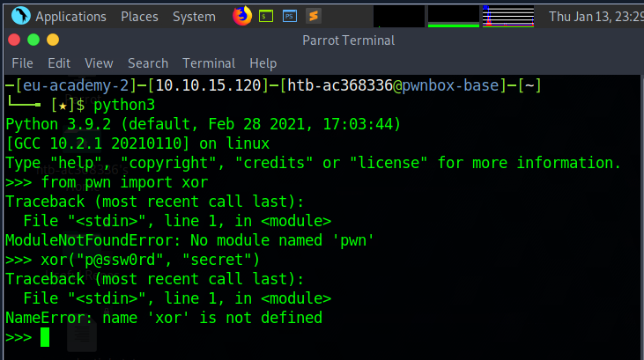
Task: Open the Help menu in terminal
Action: coord(263,63)
